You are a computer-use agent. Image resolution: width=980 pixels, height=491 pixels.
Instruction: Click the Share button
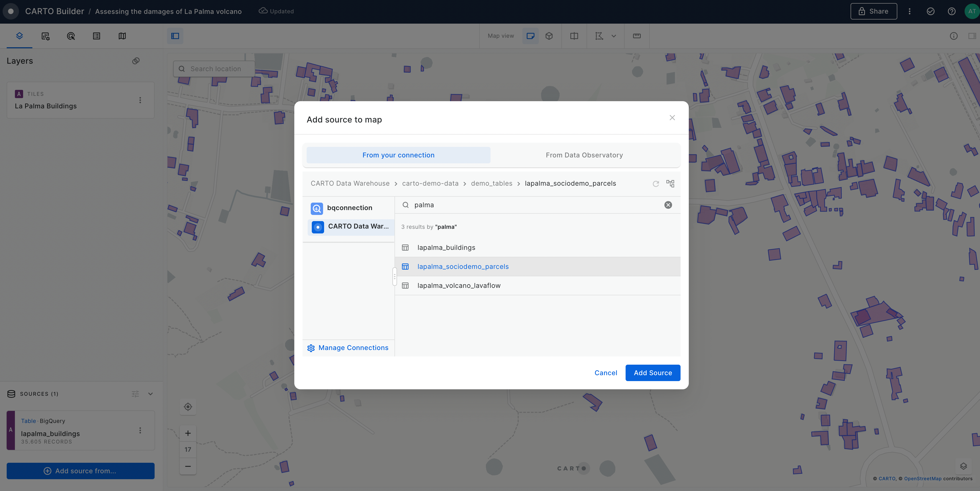click(873, 11)
